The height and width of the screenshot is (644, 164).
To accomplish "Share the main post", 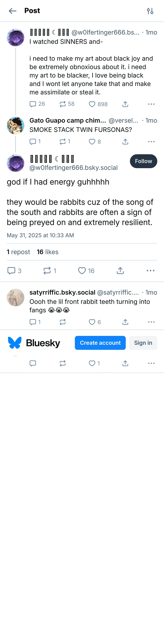I will pos(120,270).
